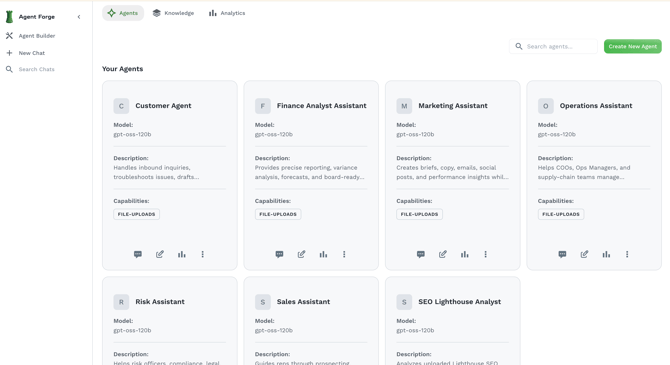Click the Marketing Assistant avatar M
This screenshot has height=365, width=670.
(404, 106)
